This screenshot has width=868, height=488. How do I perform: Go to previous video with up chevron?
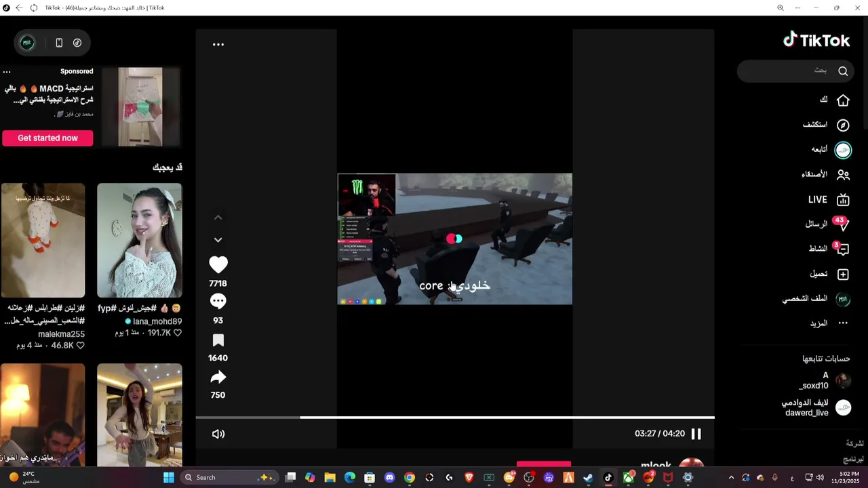coord(218,218)
